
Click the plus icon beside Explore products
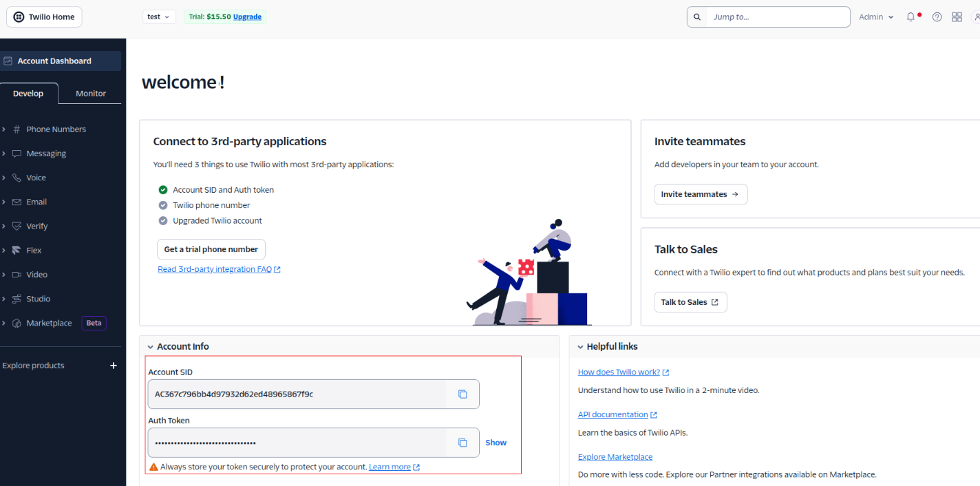(x=114, y=366)
